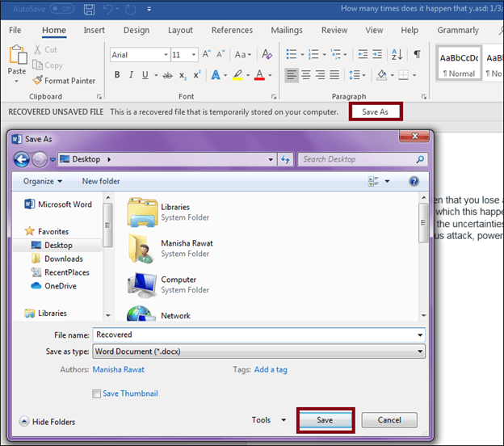Click Save As in recovered file bar
Image resolution: width=504 pixels, height=446 pixels.
[x=375, y=111]
